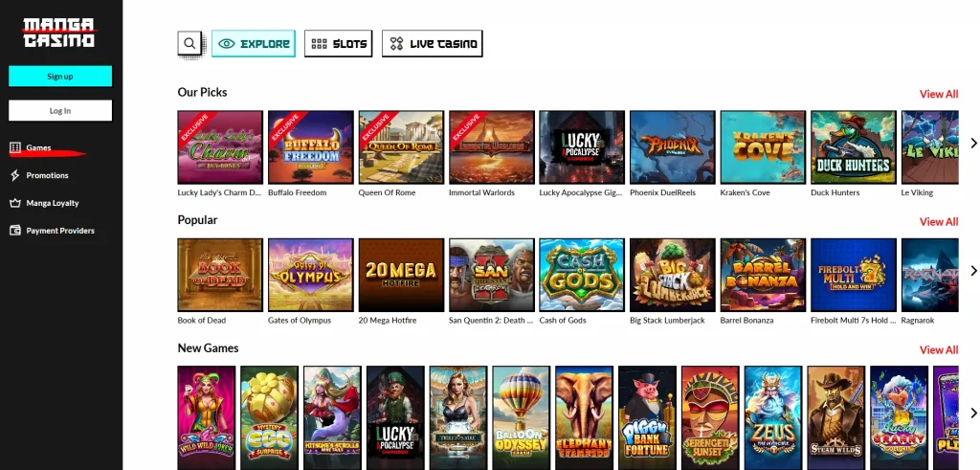Open the Book of Dead game thumbnail
This screenshot has height=470, width=980.
pos(220,275)
